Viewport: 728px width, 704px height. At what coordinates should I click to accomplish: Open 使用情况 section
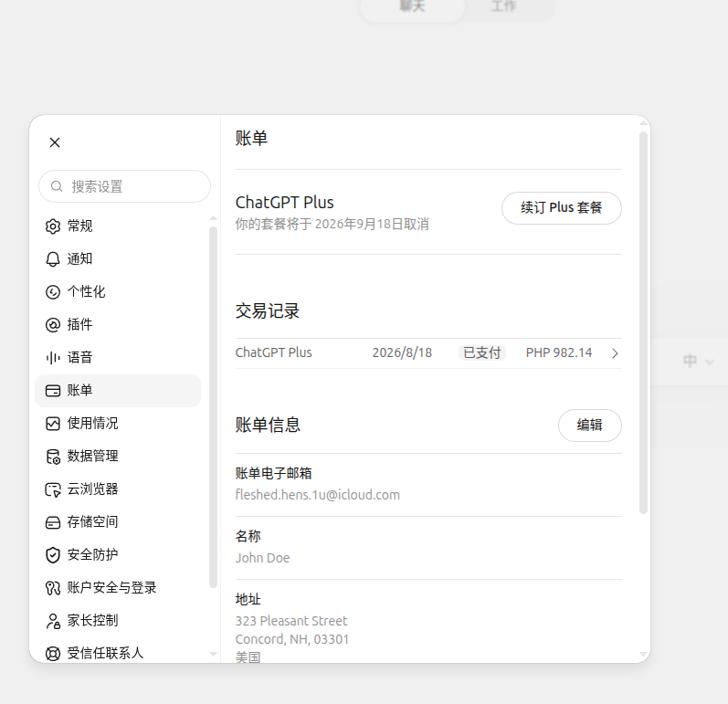tap(118, 424)
